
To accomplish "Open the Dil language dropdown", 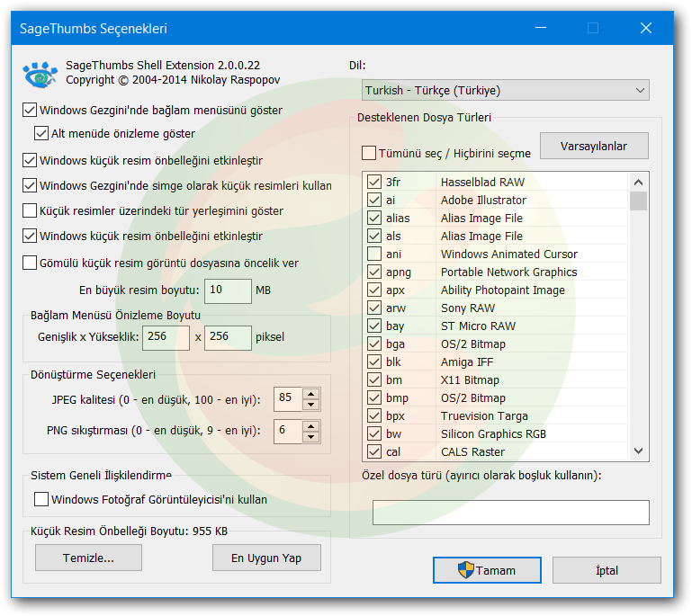I will [506, 90].
